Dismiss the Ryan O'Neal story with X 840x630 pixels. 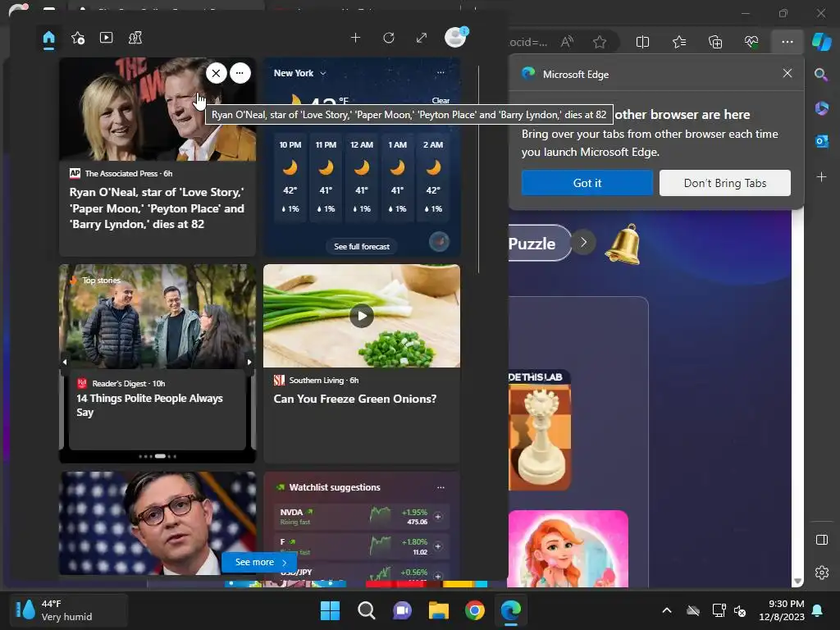(x=216, y=73)
